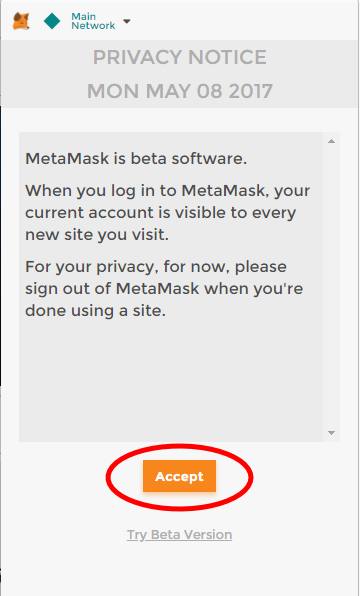Click the MetaMask fox logo
The width and height of the screenshot is (360, 596).
click(x=21, y=21)
